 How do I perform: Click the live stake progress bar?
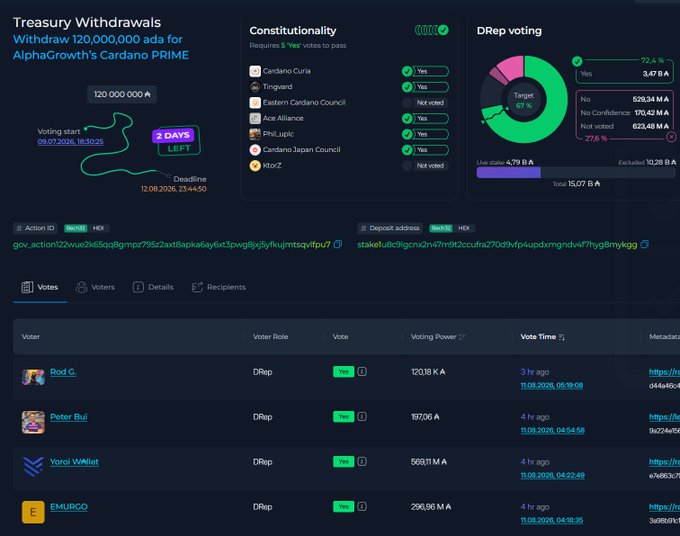pos(576,173)
